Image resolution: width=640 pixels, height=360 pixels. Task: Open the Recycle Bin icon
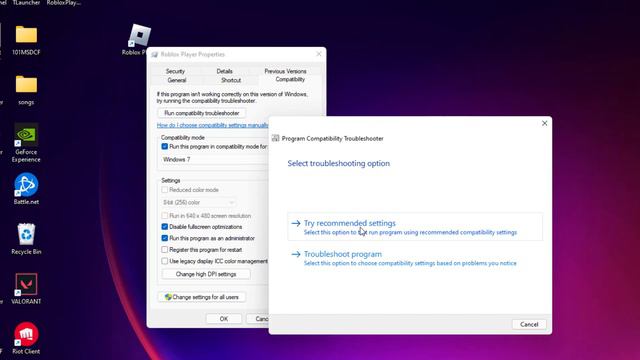[x=26, y=239]
